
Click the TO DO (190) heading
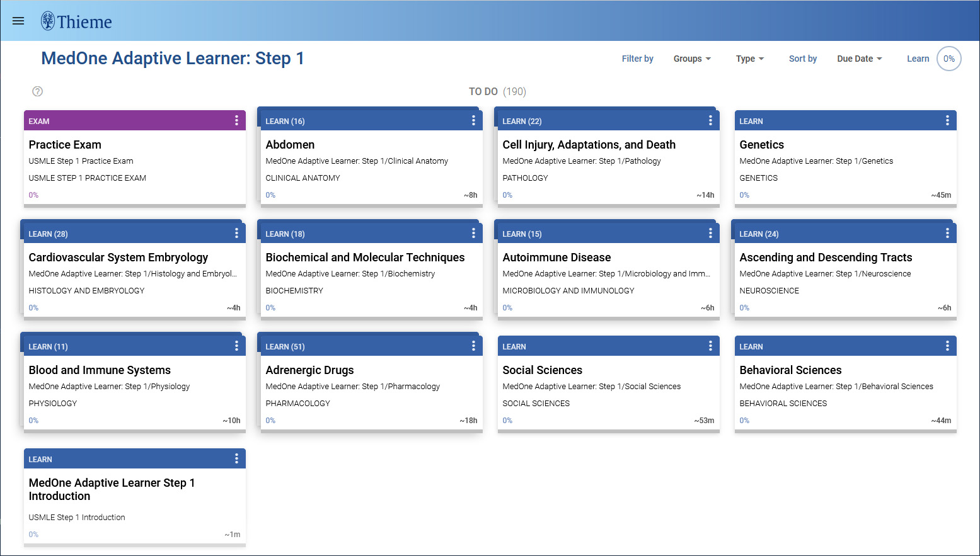(x=497, y=92)
